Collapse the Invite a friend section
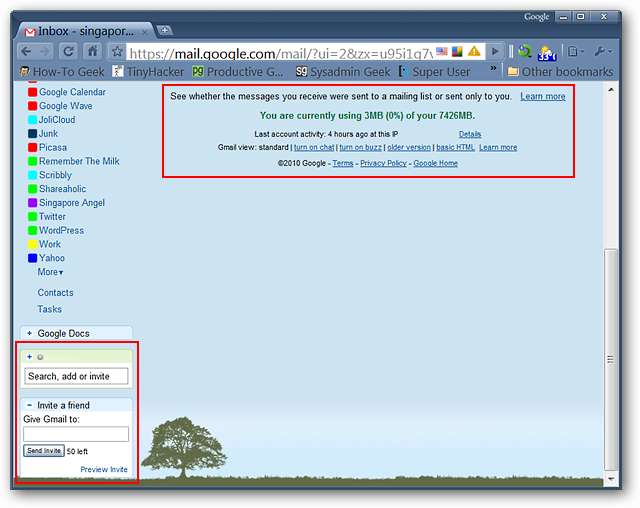The image size is (640, 508). (x=29, y=405)
